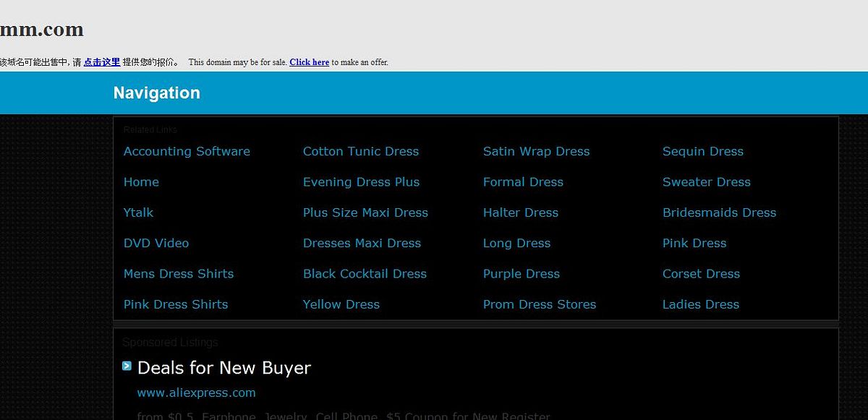Click the Ytalk link
868x420 pixels.
138,213
